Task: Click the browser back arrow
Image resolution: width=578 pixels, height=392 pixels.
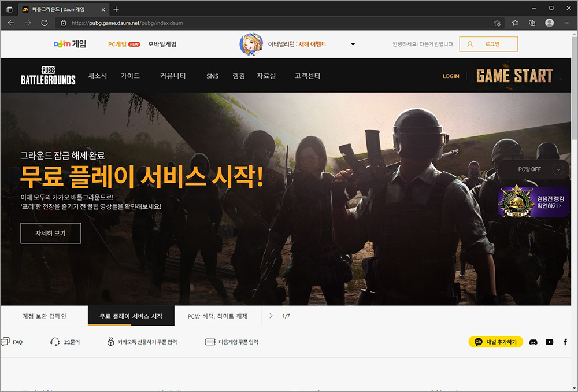Action: 11,23
